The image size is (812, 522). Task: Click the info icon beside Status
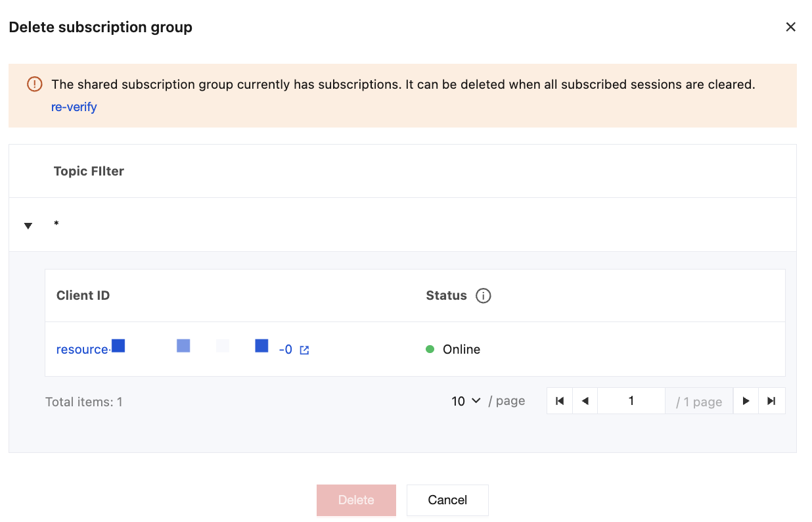[483, 296]
